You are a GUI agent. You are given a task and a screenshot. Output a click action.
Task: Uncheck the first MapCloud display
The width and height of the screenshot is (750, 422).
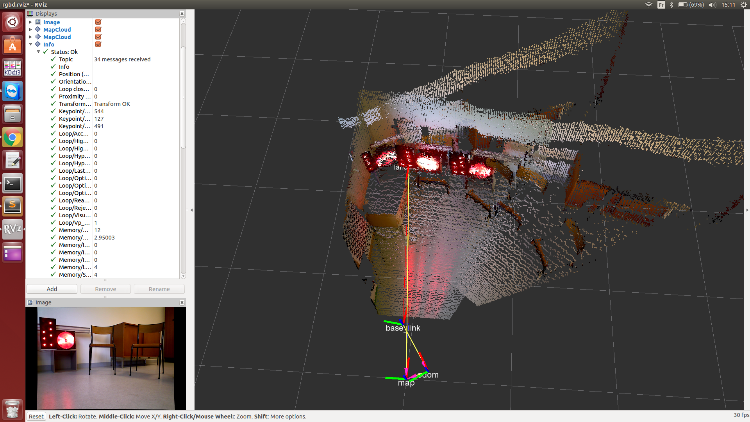coord(98,29)
